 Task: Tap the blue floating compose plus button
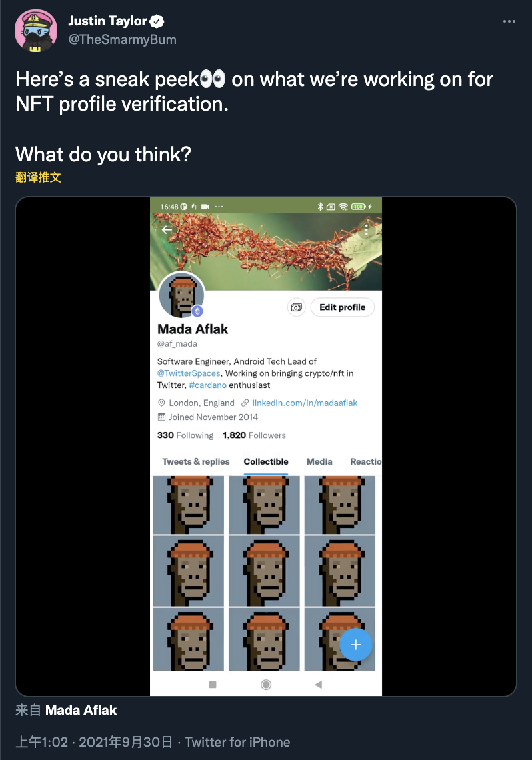(356, 645)
